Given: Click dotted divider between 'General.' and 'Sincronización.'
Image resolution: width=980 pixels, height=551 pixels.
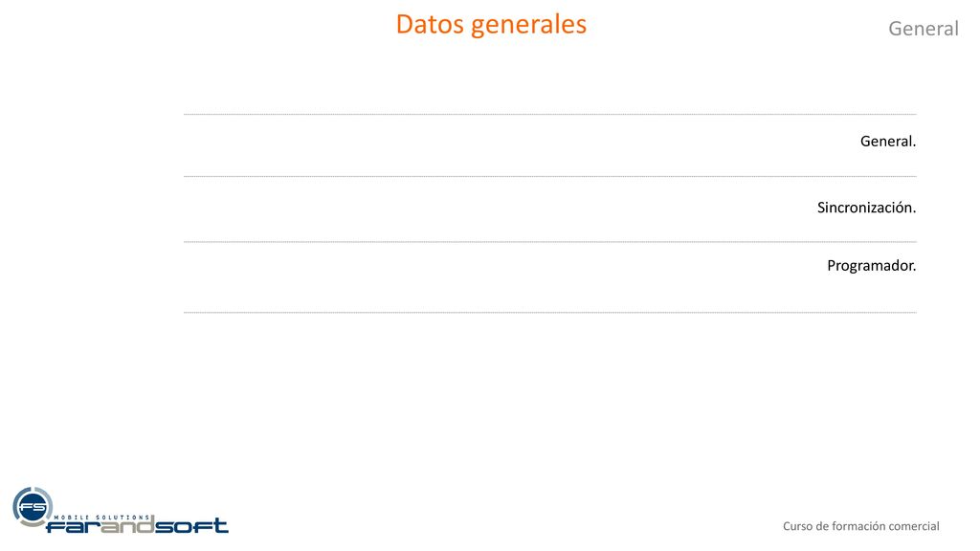Looking at the screenshot, I should pos(550,177).
